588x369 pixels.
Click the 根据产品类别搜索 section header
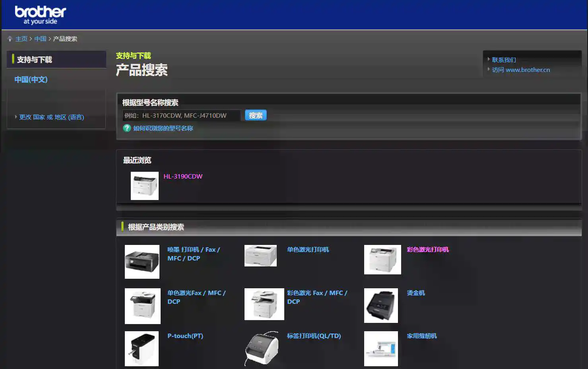(x=349, y=227)
